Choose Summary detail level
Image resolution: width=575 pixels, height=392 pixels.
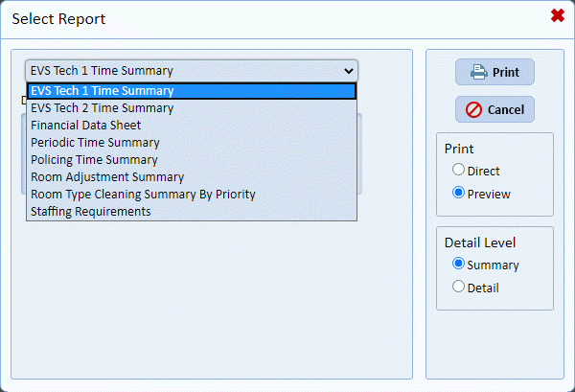click(459, 265)
